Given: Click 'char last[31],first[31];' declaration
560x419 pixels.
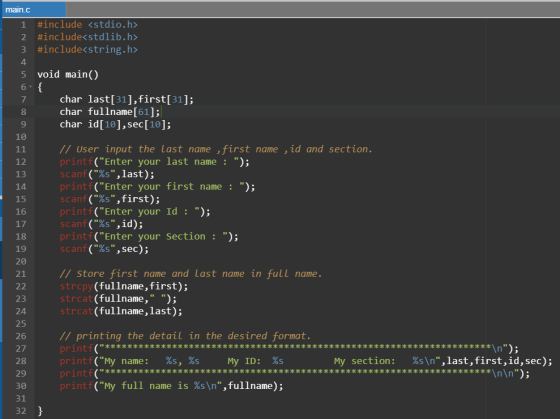Looking at the screenshot, I should (126, 99).
